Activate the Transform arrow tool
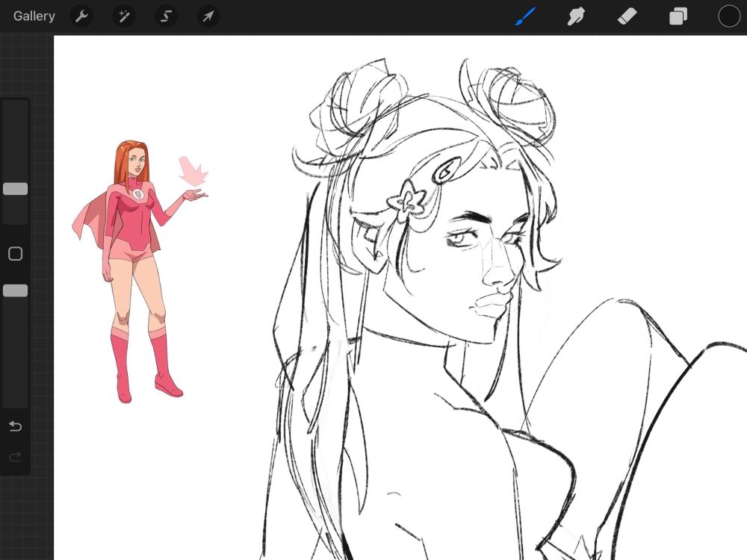 click(x=208, y=16)
